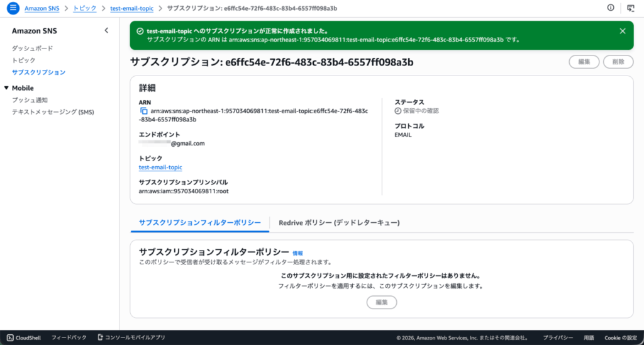Copy the ARN using the copy icon
Image resolution: width=644 pixels, height=345 pixels.
click(x=144, y=111)
